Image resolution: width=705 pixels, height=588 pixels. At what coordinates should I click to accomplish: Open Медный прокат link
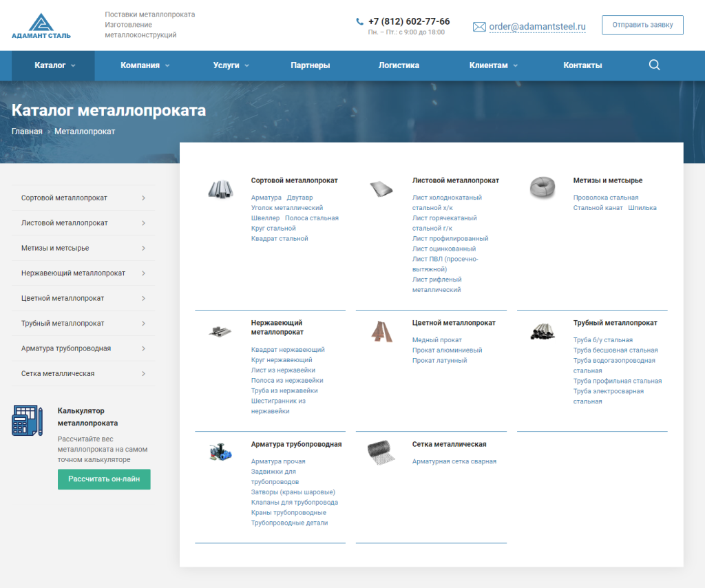[437, 340]
